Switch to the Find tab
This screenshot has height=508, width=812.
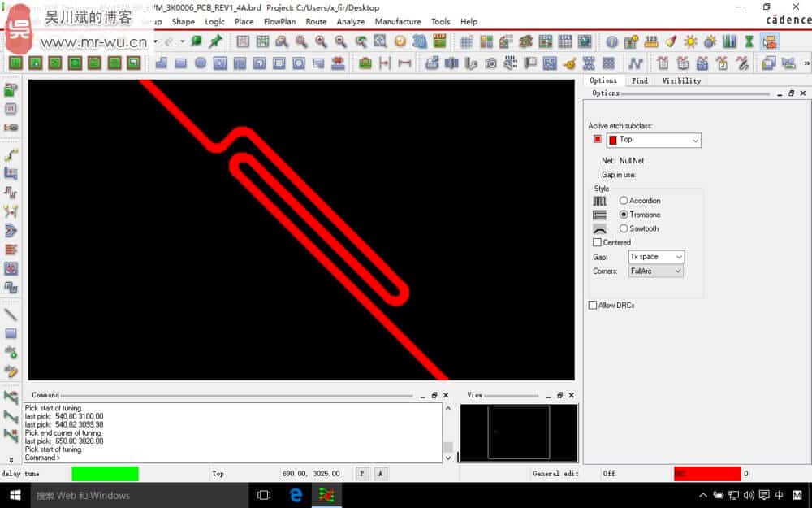640,80
